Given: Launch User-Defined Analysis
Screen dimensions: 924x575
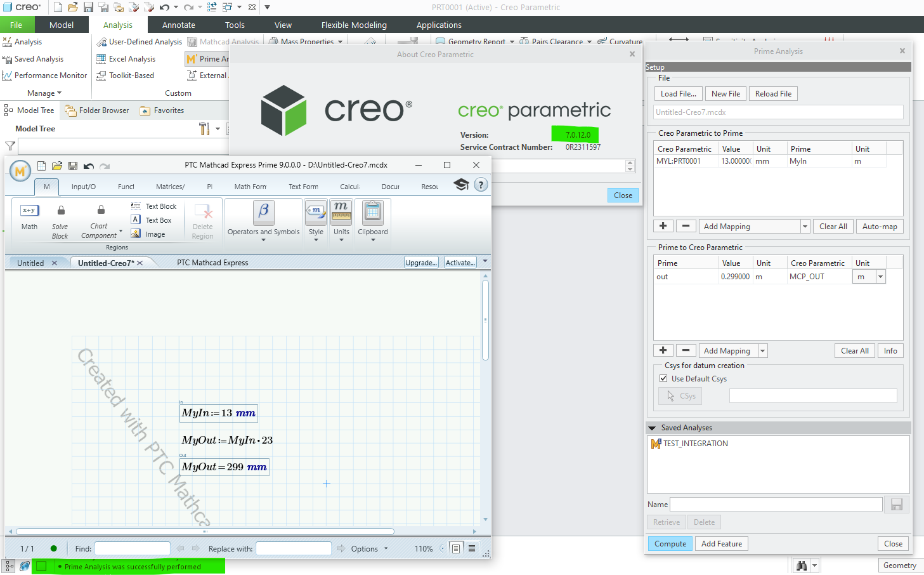Looking at the screenshot, I should coord(139,42).
